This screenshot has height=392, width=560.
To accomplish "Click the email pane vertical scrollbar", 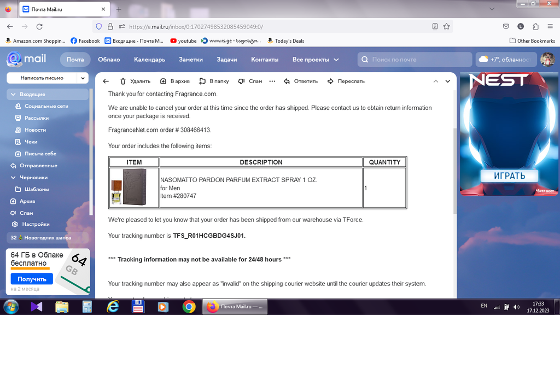I will (x=454, y=171).
